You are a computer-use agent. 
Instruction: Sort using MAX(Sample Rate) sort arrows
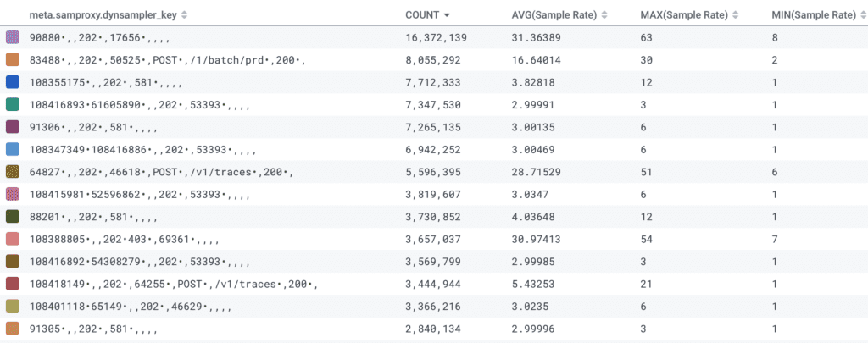point(735,15)
